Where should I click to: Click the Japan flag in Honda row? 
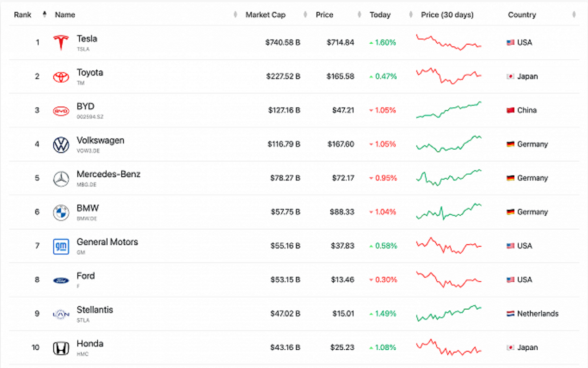pos(511,348)
